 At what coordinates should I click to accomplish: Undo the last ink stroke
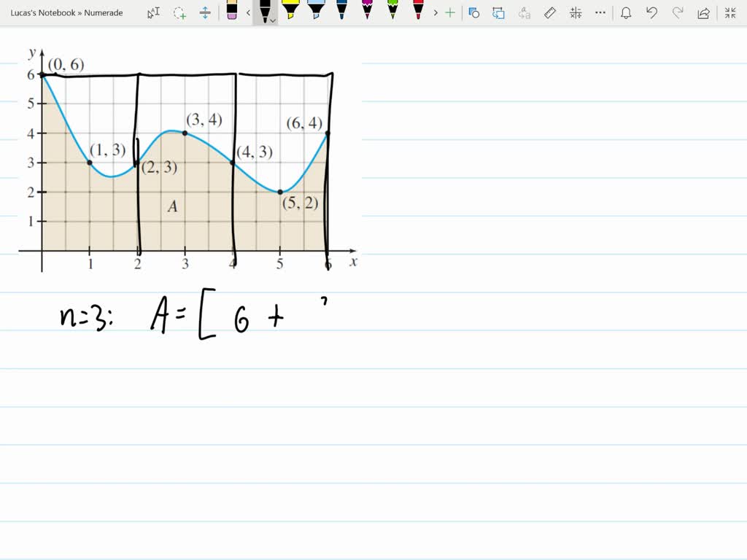click(651, 12)
